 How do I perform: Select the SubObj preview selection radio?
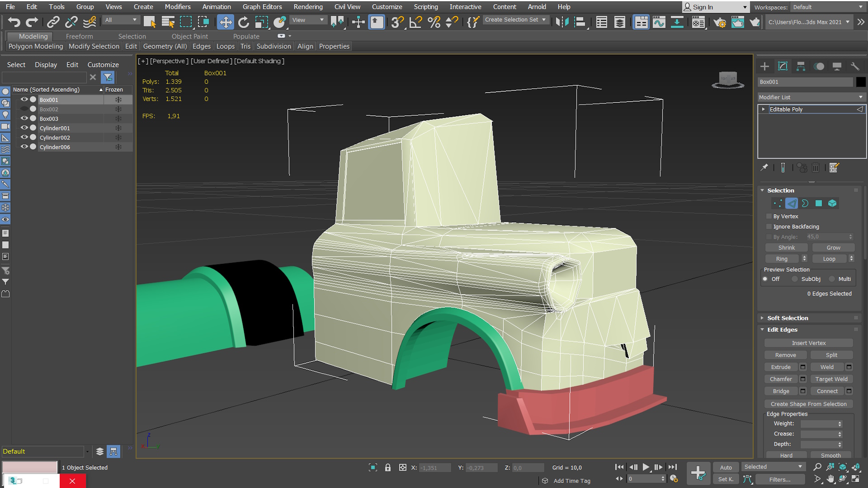795,279
